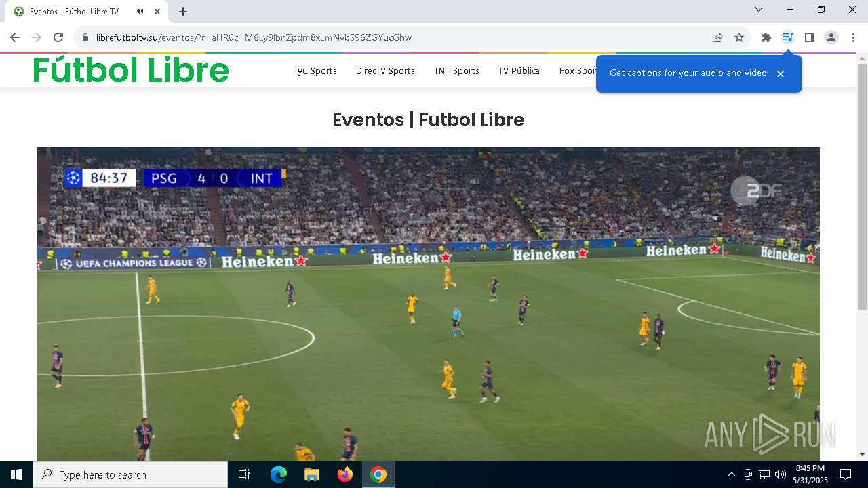Launch Firefox from the taskbar
868x488 pixels.
click(x=344, y=474)
